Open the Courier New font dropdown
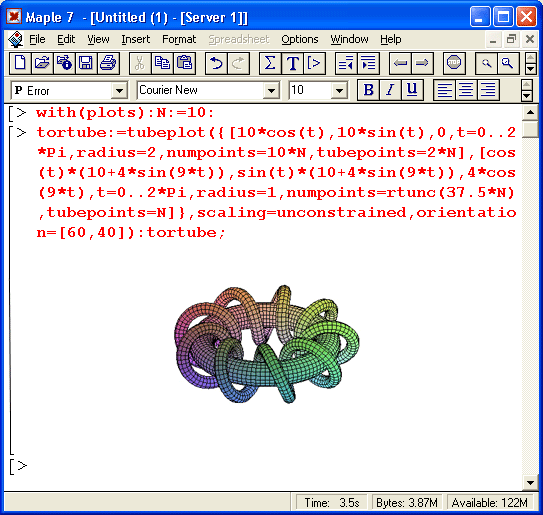543x515 pixels. (271, 91)
